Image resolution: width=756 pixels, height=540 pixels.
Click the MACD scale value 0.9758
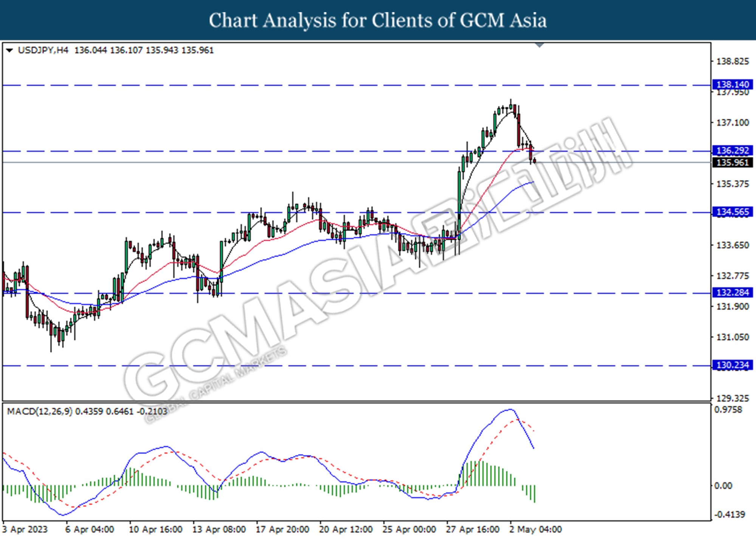[728, 410]
